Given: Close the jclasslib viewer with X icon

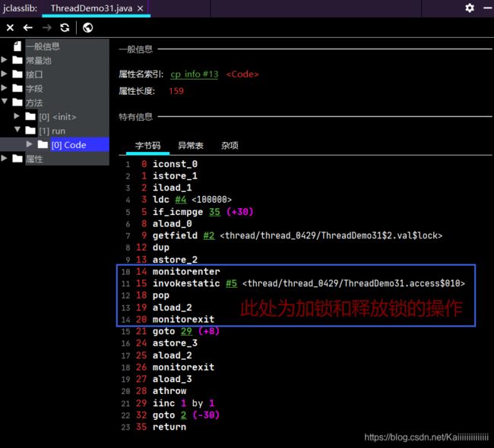Looking at the screenshot, I should click(x=10, y=27).
